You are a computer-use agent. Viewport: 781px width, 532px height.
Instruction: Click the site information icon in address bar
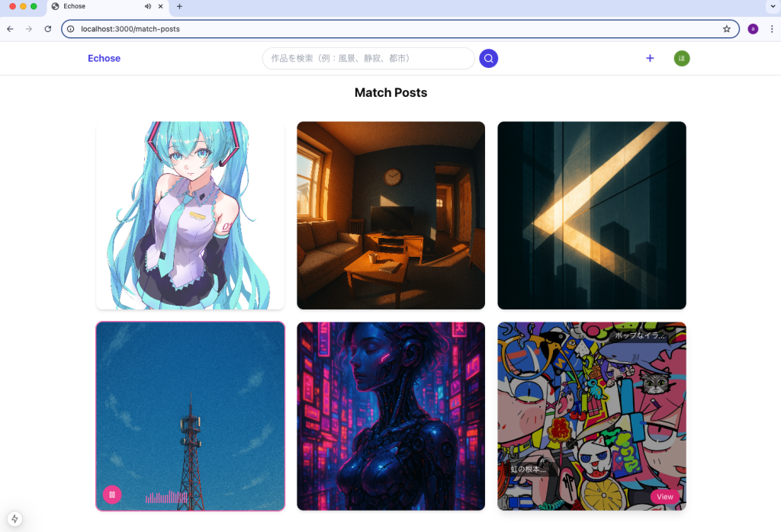tap(70, 29)
